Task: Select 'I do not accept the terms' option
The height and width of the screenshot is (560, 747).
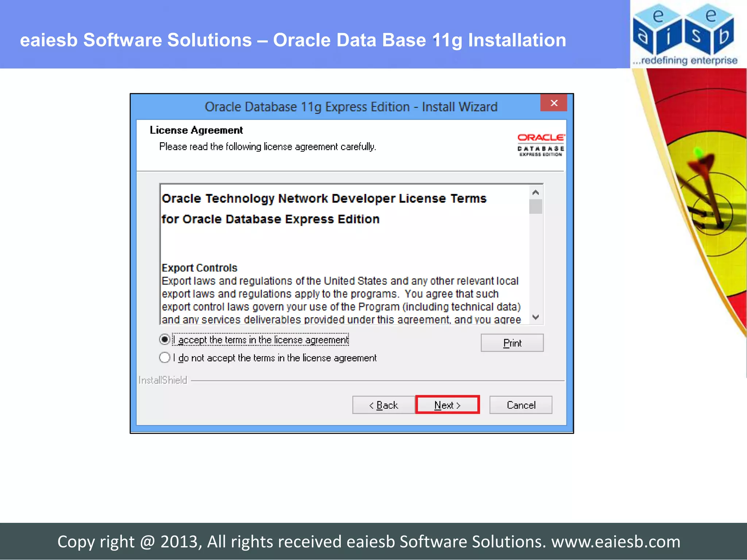Action: click(x=165, y=357)
